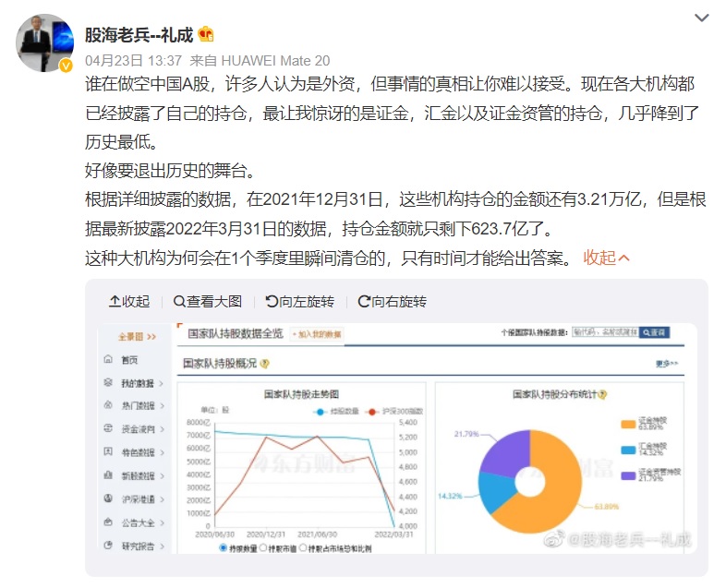Select the 持股市值 radio button
The image size is (726, 588).
tap(263, 547)
